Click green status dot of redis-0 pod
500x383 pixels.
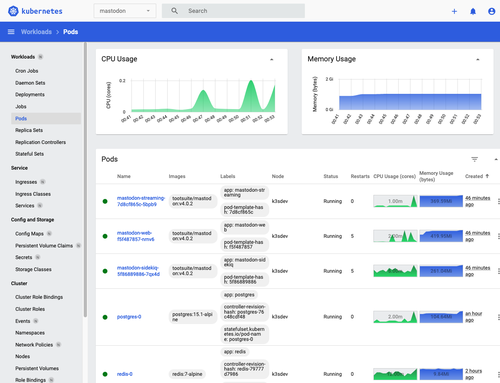coord(105,374)
